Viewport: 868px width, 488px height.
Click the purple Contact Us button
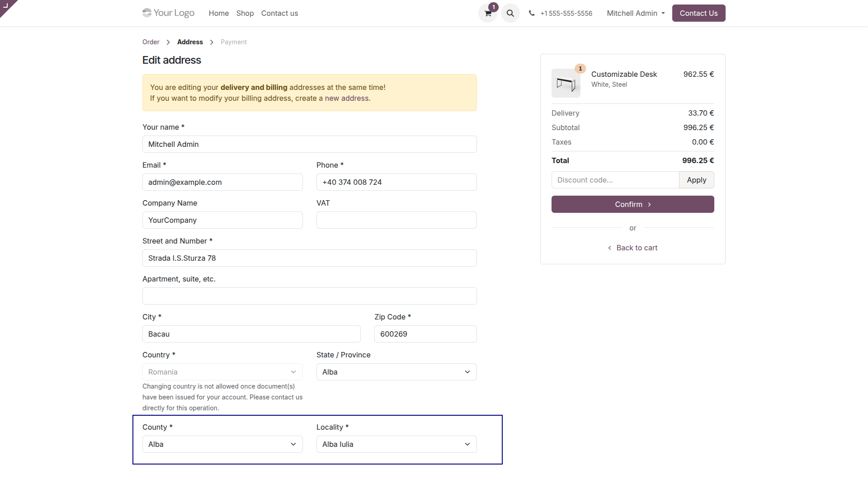point(698,13)
